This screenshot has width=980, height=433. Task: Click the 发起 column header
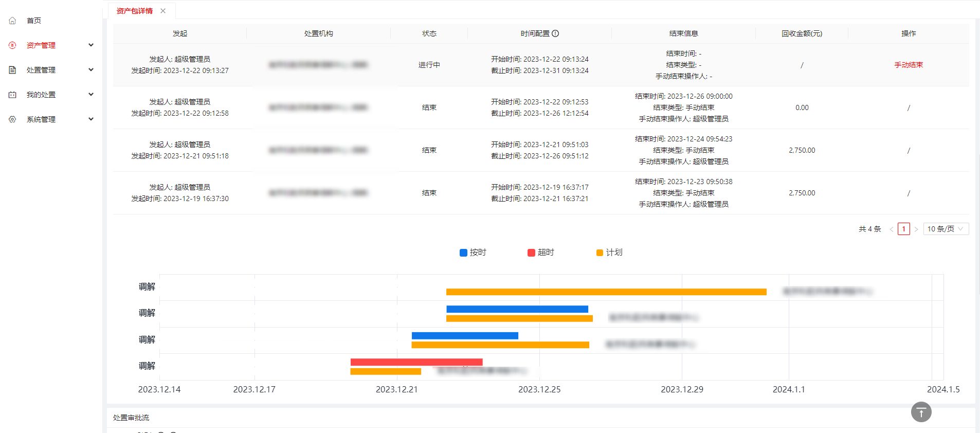[x=180, y=33]
